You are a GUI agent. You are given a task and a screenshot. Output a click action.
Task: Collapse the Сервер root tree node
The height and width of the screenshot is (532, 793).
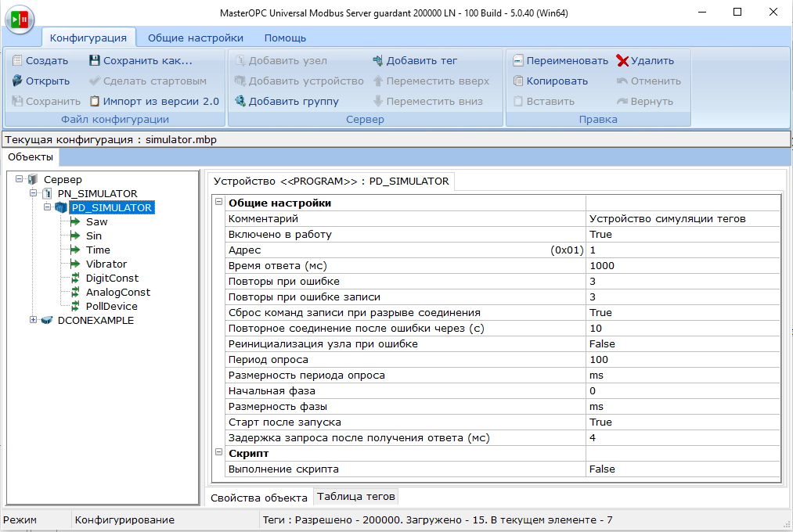[19, 180]
